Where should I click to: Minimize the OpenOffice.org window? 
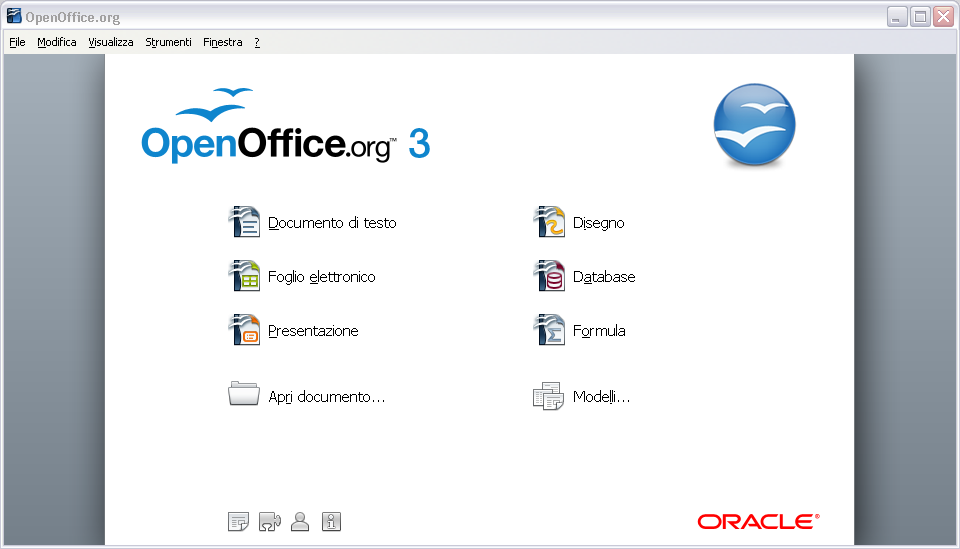[897, 17]
